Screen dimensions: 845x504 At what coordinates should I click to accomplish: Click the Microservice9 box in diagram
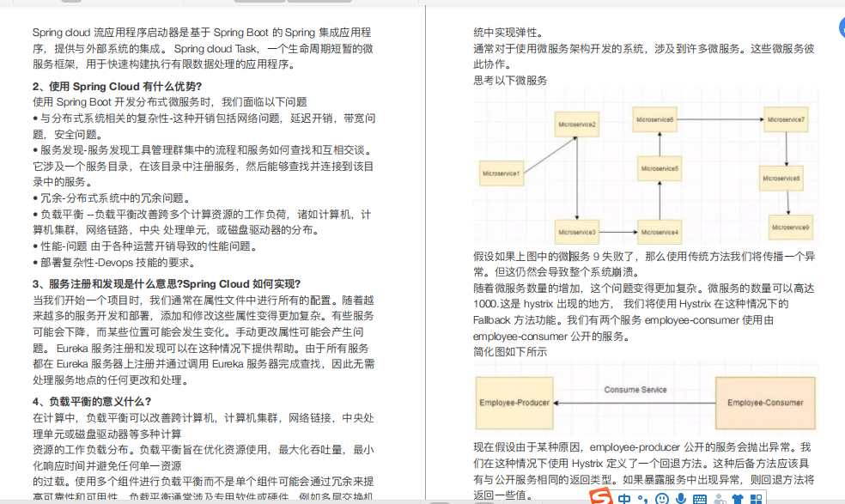pyautogui.click(x=791, y=228)
